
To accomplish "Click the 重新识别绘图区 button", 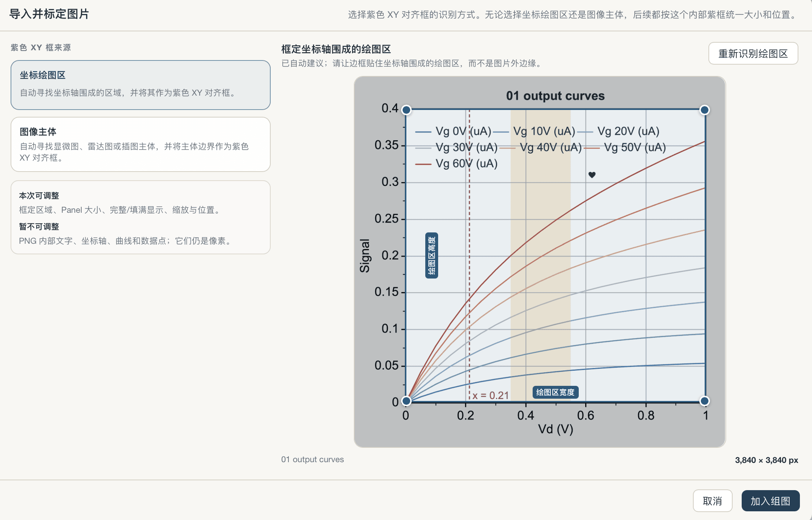I will (753, 53).
